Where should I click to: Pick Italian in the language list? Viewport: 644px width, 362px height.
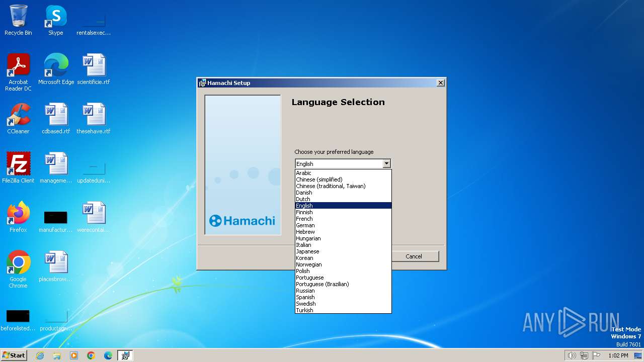tap(343, 245)
